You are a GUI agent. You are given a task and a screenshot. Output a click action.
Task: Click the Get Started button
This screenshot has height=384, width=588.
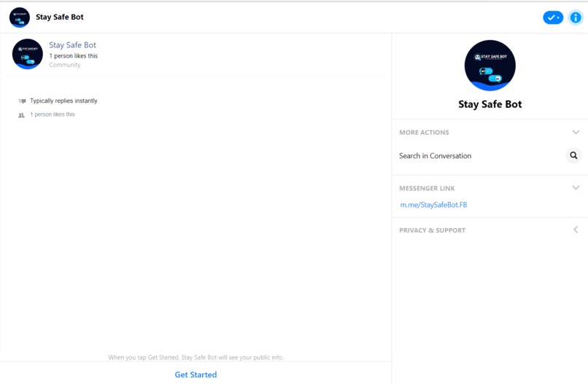(196, 375)
